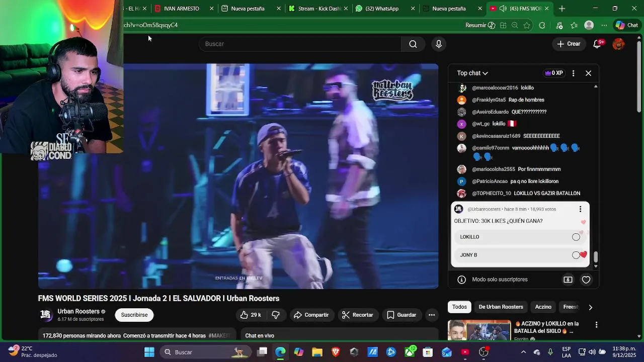Select the Aczino filter chip

[x=543, y=307]
